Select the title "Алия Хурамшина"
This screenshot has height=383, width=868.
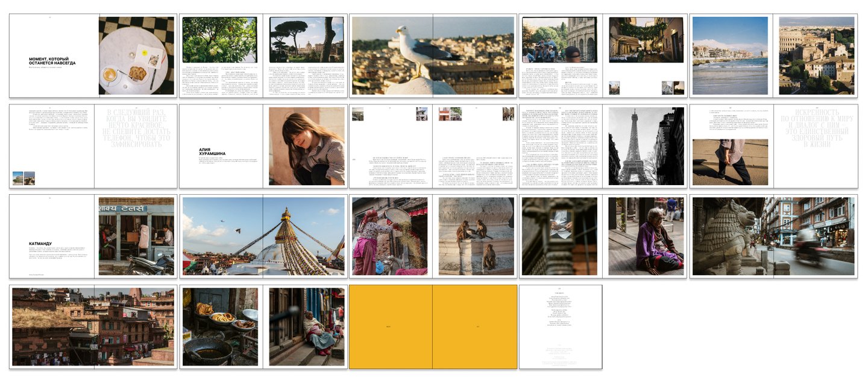point(212,151)
